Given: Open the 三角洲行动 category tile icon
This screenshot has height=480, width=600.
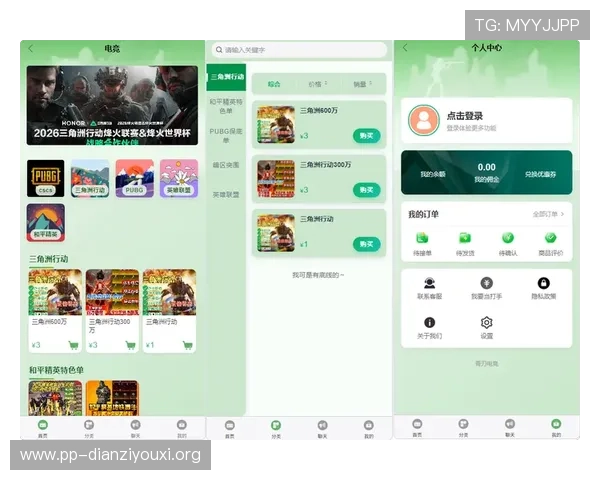Looking at the screenshot, I should pos(90,178).
